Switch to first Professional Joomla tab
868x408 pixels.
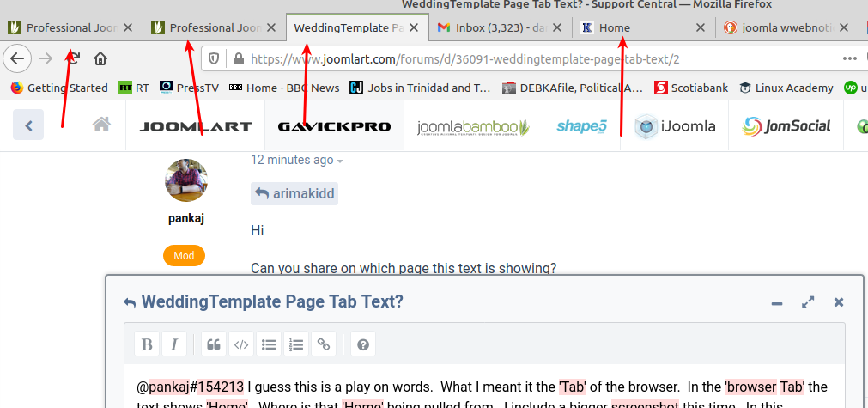click(71, 27)
